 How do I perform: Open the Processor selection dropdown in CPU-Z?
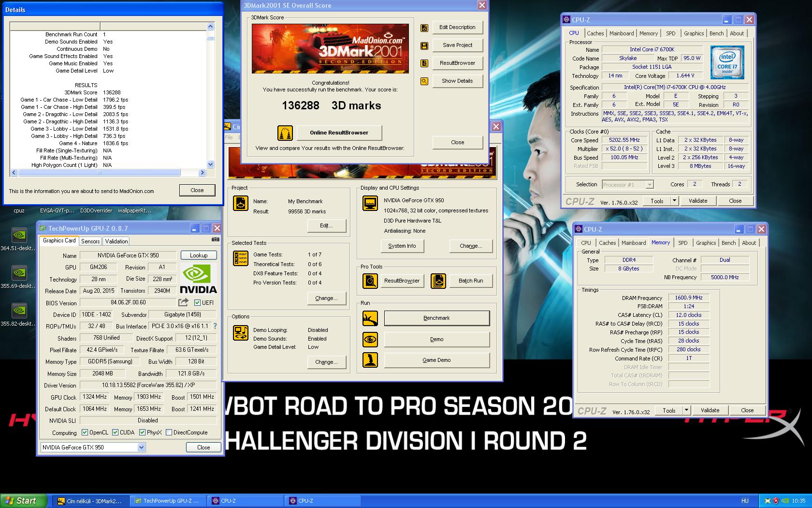pos(649,184)
